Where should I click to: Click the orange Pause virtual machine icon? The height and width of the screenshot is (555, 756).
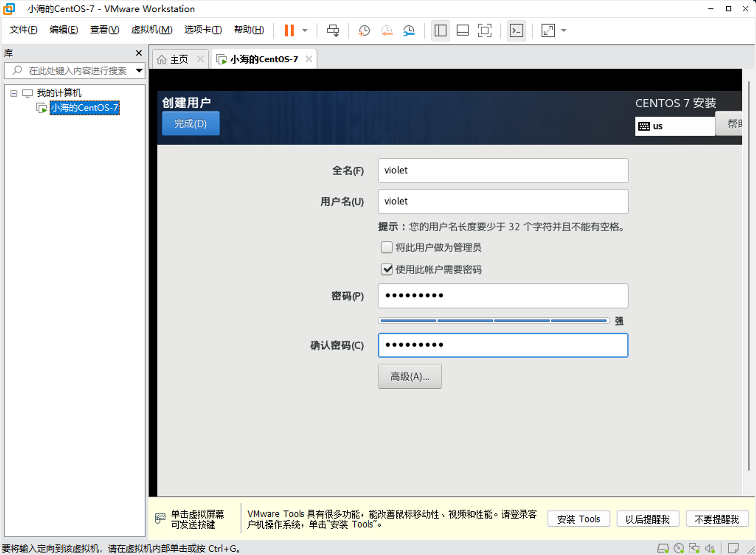point(289,31)
